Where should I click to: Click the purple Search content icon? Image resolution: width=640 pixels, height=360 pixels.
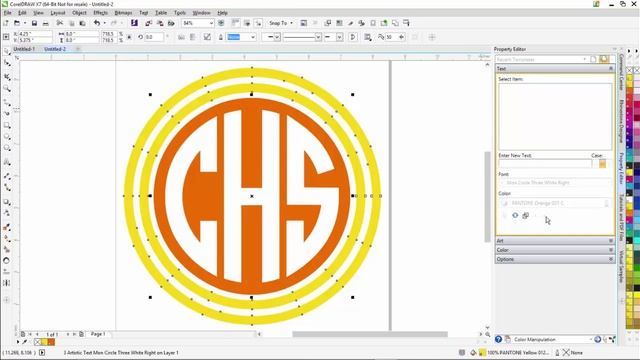click(x=134, y=23)
